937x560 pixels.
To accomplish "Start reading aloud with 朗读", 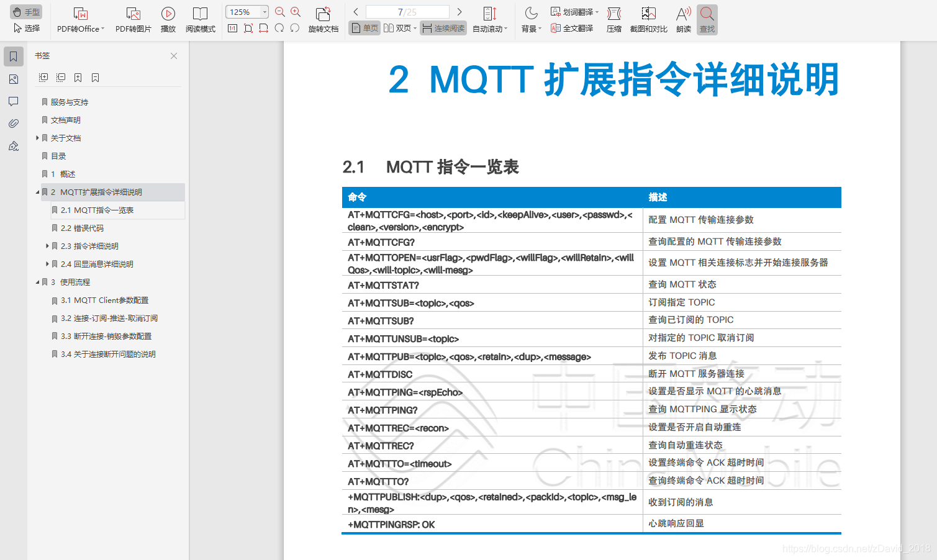I will pyautogui.click(x=682, y=19).
